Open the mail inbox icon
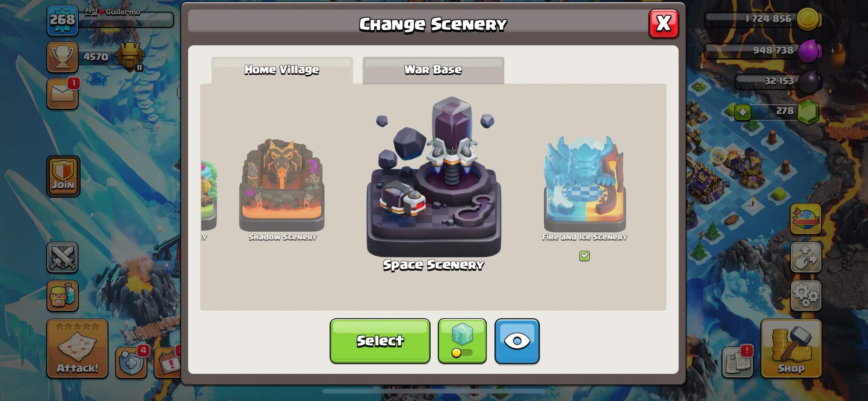The height and width of the screenshot is (401, 868). pyautogui.click(x=63, y=94)
